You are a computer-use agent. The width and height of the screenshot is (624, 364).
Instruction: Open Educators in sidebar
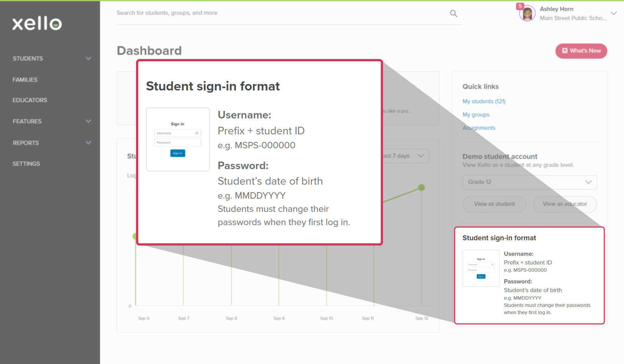(30, 100)
